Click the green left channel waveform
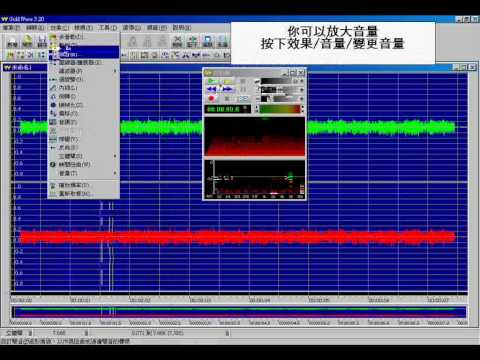The height and width of the screenshot is (360, 480). [x=238, y=128]
